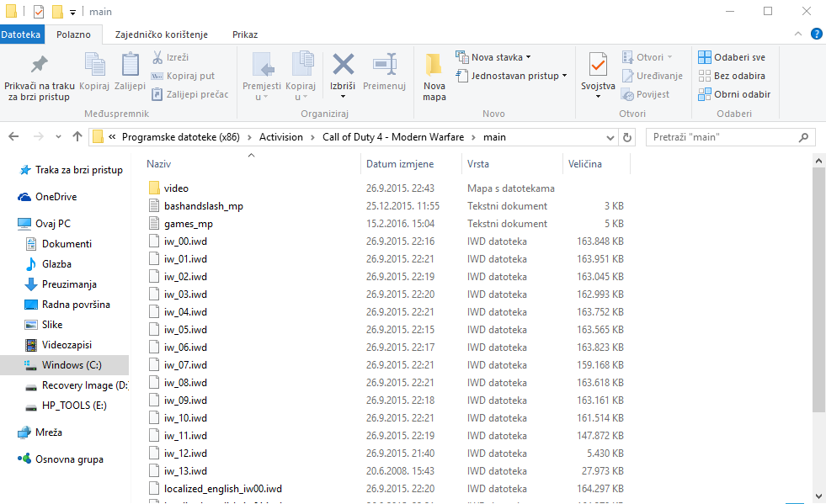Image resolution: width=826 pixels, height=504 pixels.
Task: Click the red X Izbriši icon
Action: (x=343, y=65)
